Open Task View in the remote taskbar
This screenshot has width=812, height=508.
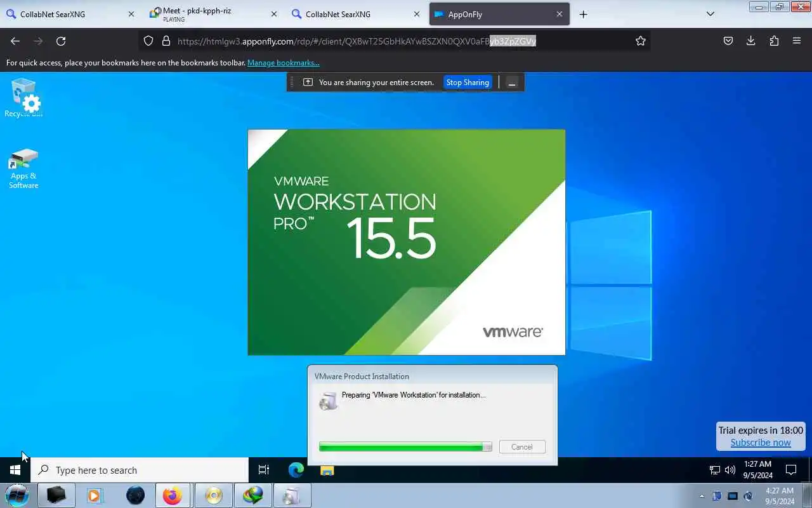coord(264,470)
